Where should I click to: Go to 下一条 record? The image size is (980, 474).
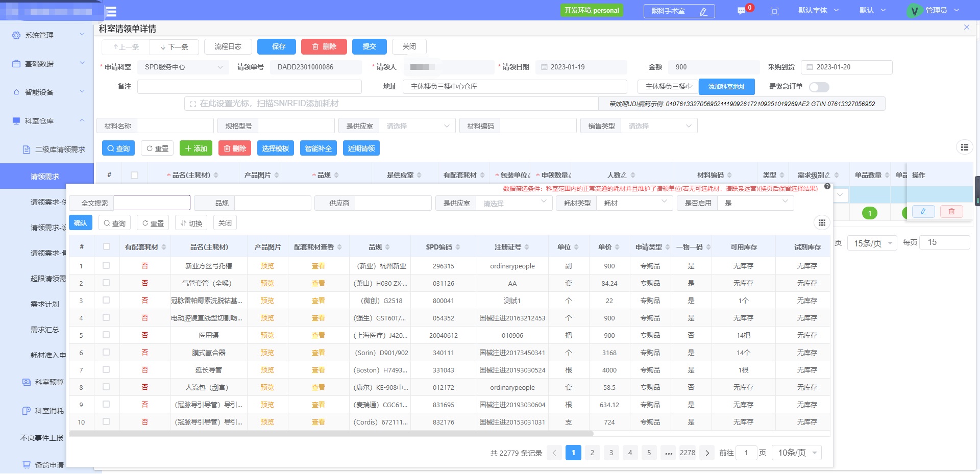pyautogui.click(x=174, y=47)
